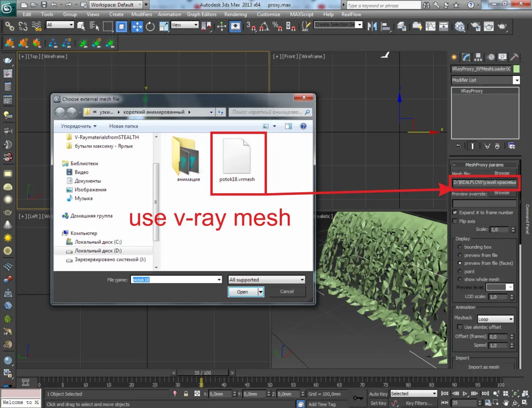Select preview from file (faces) option
532x408 pixels.
(460, 263)
